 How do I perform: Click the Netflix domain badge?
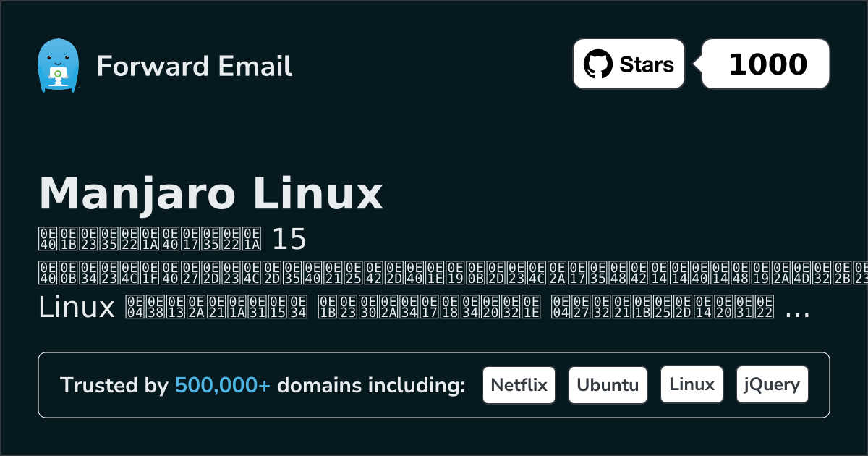(519, 384)
